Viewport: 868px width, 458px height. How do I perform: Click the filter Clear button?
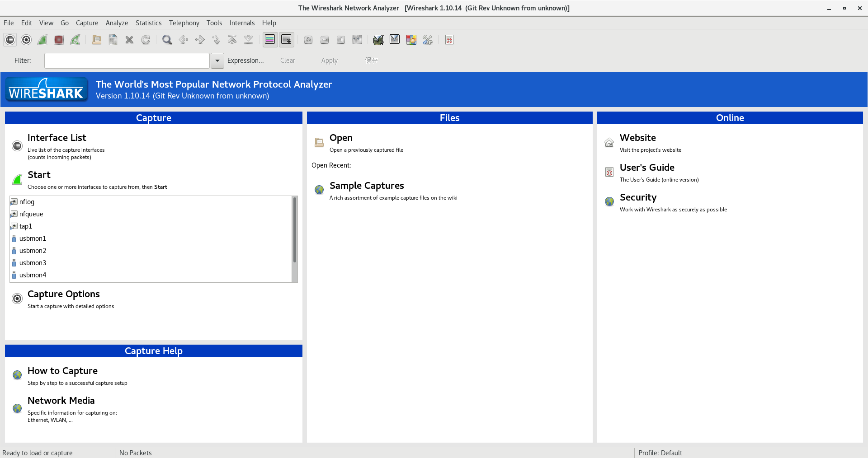288,61
